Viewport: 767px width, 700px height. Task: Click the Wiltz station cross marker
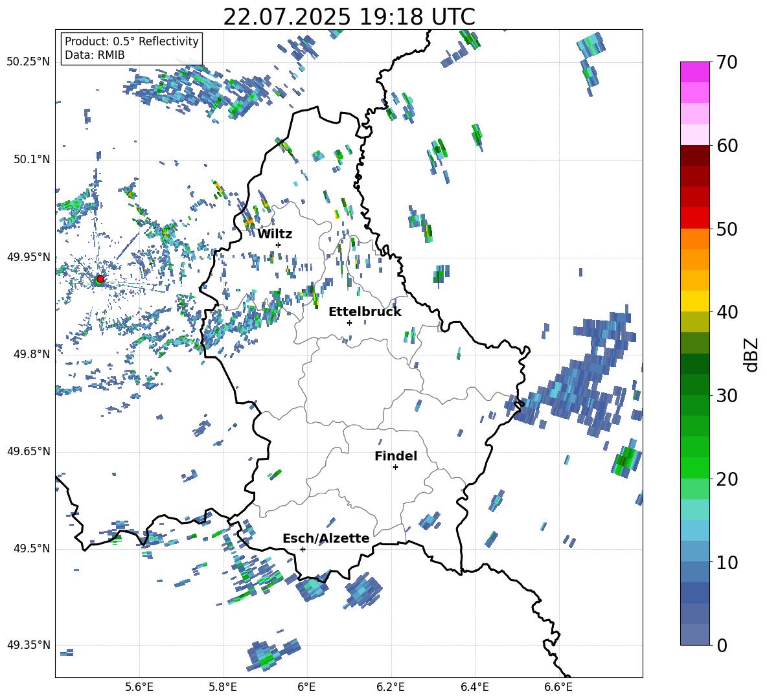pos(279,245)
